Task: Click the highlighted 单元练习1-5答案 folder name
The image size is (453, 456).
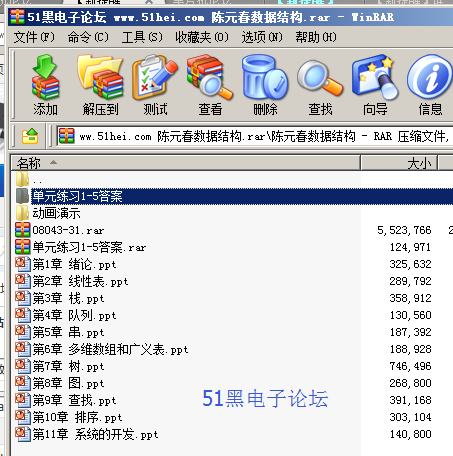Action: pyautogui.click(x=77, y=196)
